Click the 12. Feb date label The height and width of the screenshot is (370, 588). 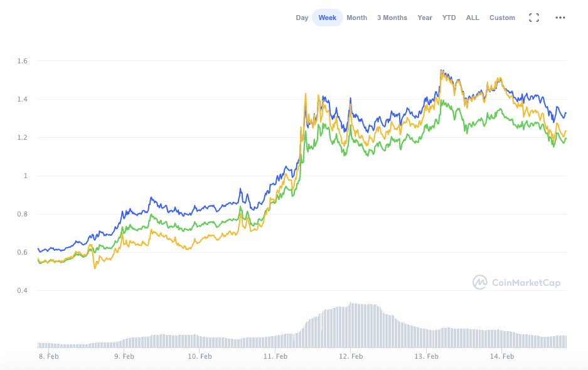tap(351, 356)
